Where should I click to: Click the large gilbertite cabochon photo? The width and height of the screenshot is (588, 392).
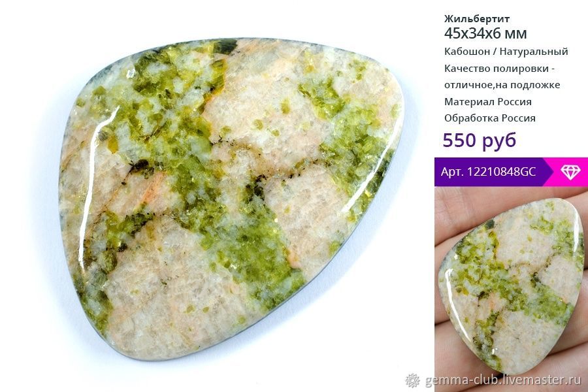[x=232, y=198]
